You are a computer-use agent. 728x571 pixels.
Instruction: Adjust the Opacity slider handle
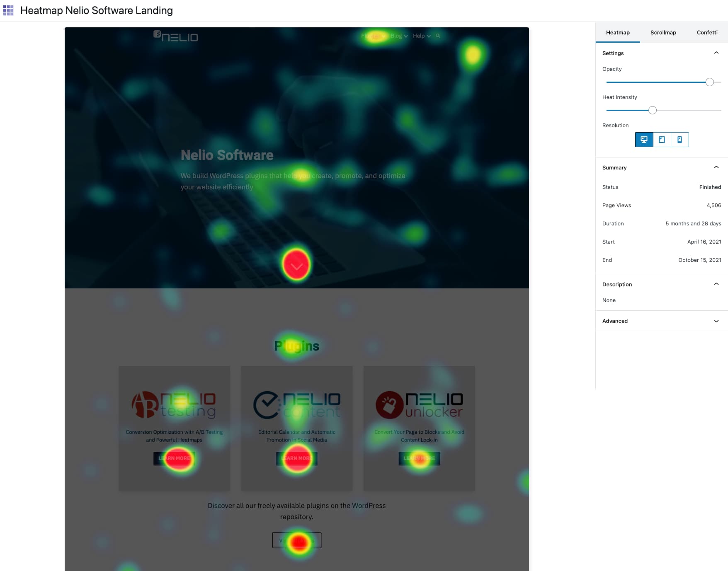click(710, 82)
